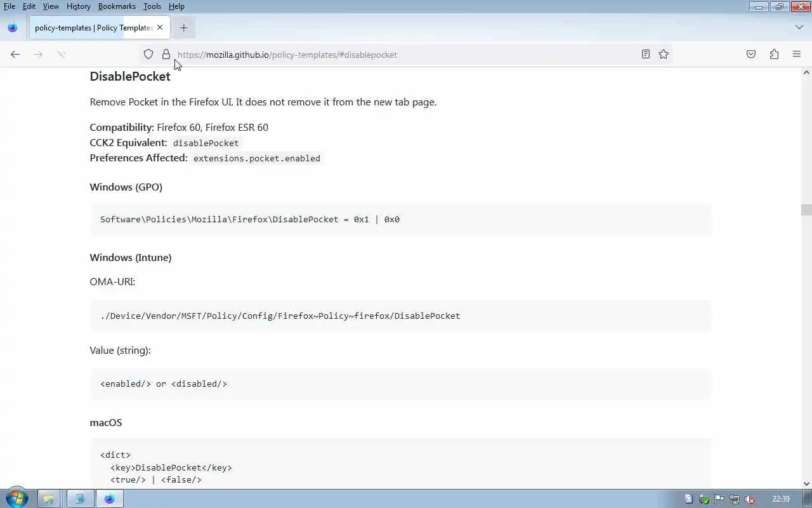Click the taskbar clock showing 22:39
Image resolution: width=812 pixels, height=508 pixels.
(781, 499)
